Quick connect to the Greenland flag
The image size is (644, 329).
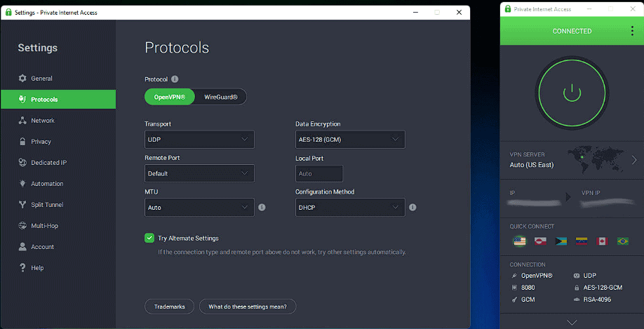click(540, 241)
